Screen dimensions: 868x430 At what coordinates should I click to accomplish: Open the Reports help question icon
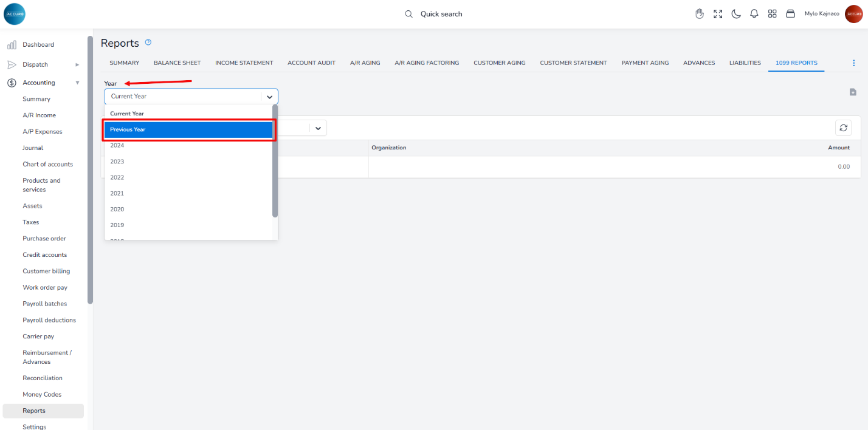148,43
